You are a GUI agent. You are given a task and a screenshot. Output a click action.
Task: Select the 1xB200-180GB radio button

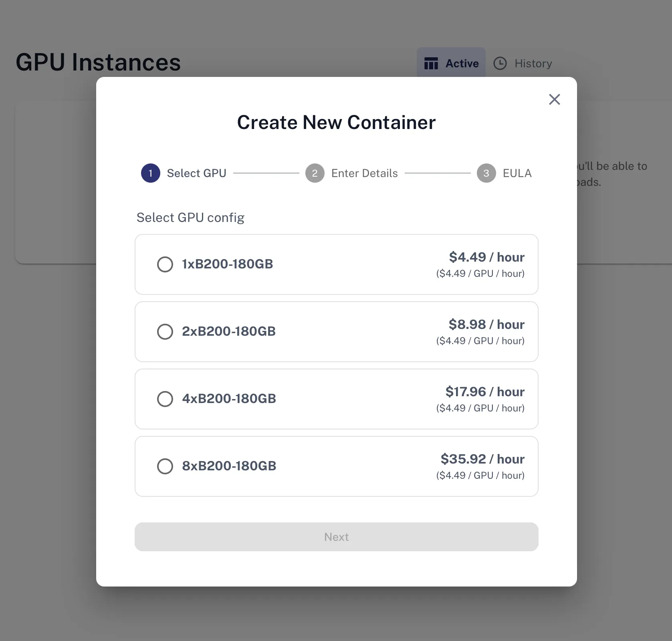pos(165,264)
